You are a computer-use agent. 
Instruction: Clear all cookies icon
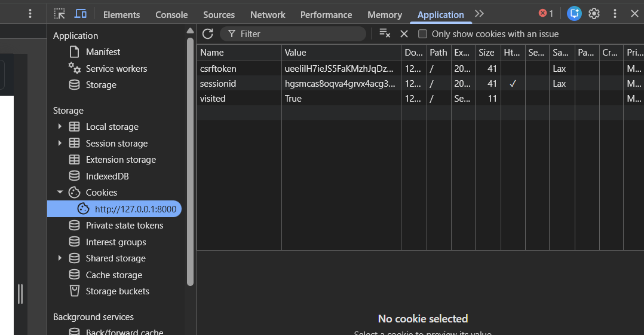pos(385,33)
